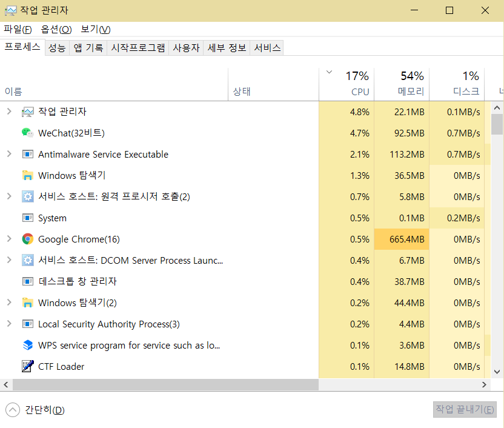Open the 파일(F) menu
The height and width of the screenshot is (428, 504).
pos(18,30)
